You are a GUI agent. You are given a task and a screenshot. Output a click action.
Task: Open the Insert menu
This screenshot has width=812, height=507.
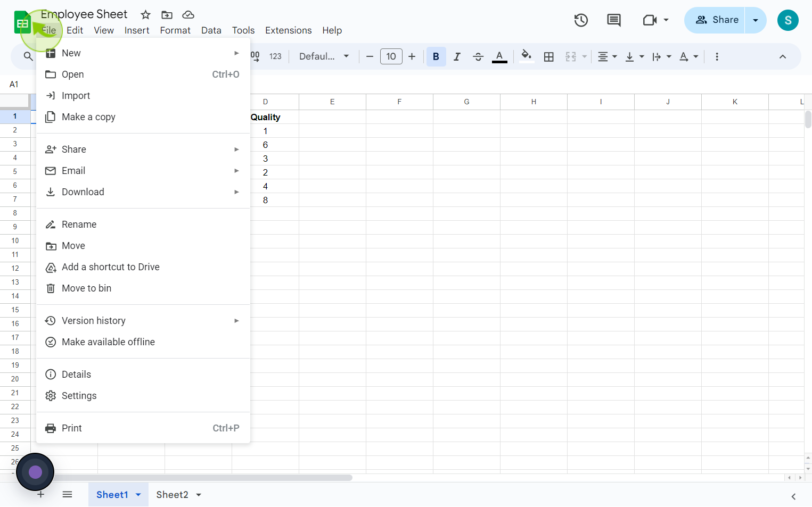(x=137, y=30)
